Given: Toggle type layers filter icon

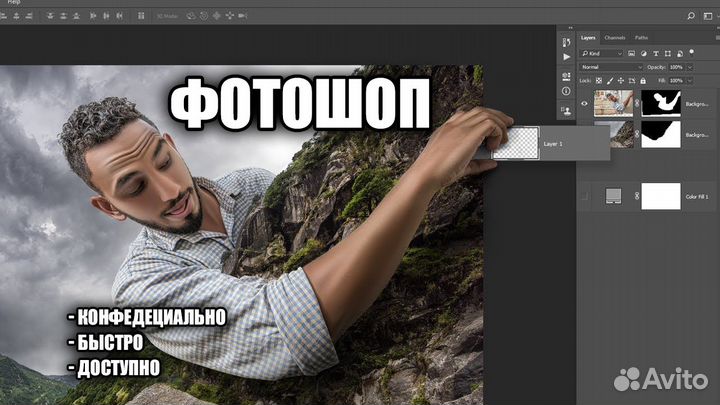Looking at the screenshot, I should pos(656,54).
